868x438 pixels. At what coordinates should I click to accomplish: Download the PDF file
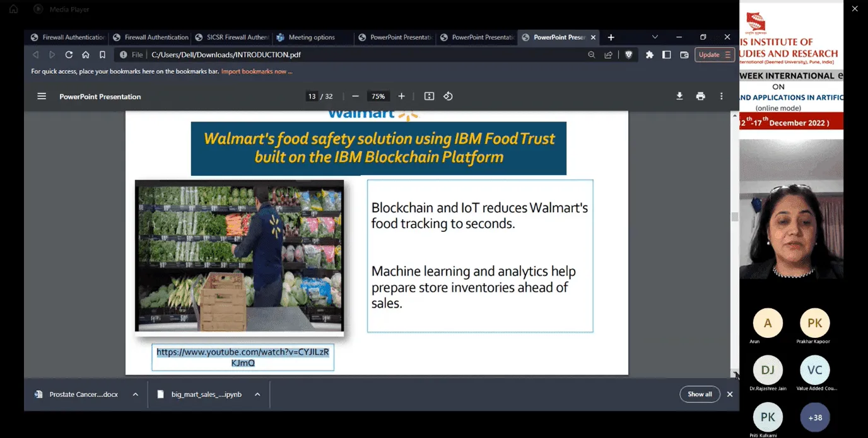[x=679, y=96]
